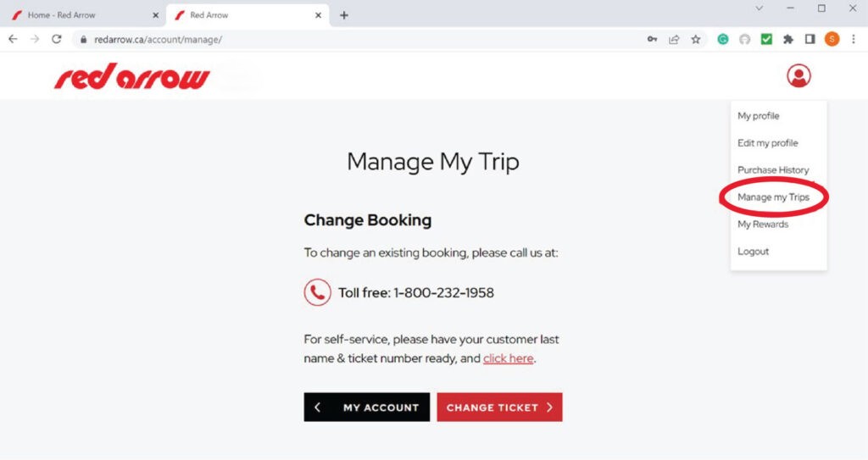Screen dimensions: 868x460
Task: Follow the 'click here' self-service link
Action: pos(508,358)
